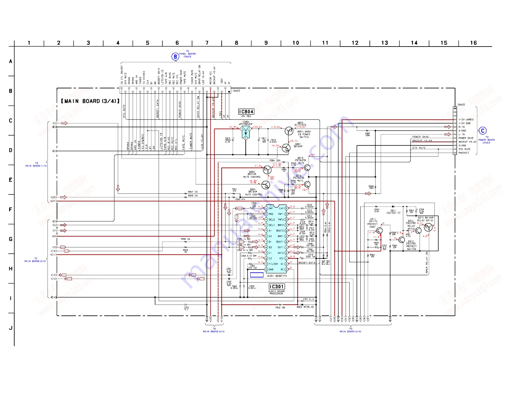Image resolution: width=532 pixels, height=400 pixels.
Task: Click the R-IN pin label
Action: tap(462, 127)
